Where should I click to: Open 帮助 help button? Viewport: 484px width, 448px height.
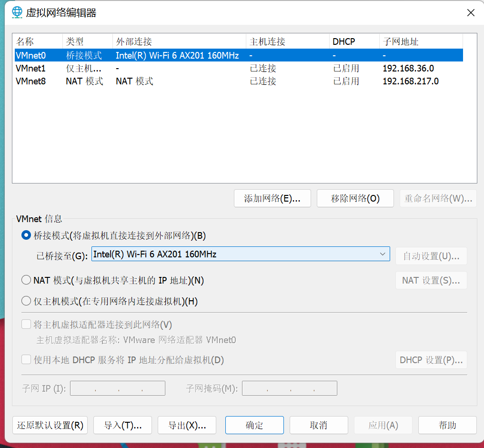447,426
